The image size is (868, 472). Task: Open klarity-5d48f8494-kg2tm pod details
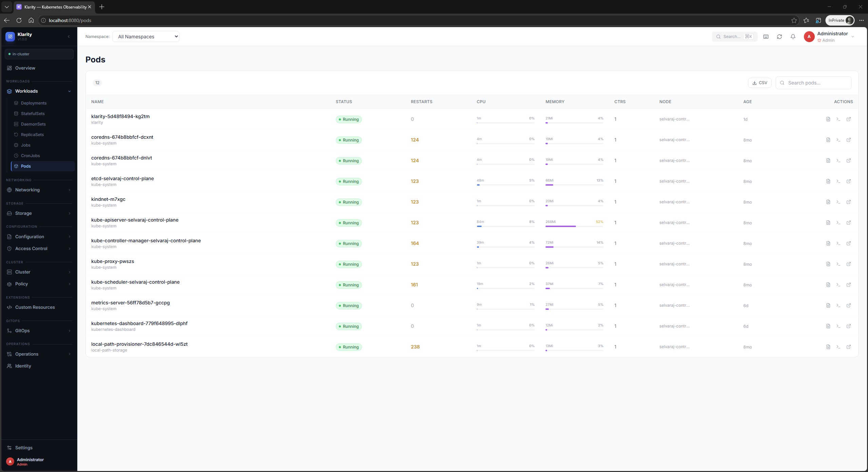point(120,116)
